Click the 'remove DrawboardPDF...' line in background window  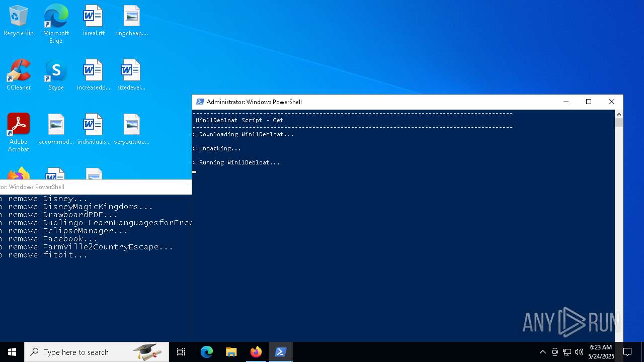59,215
